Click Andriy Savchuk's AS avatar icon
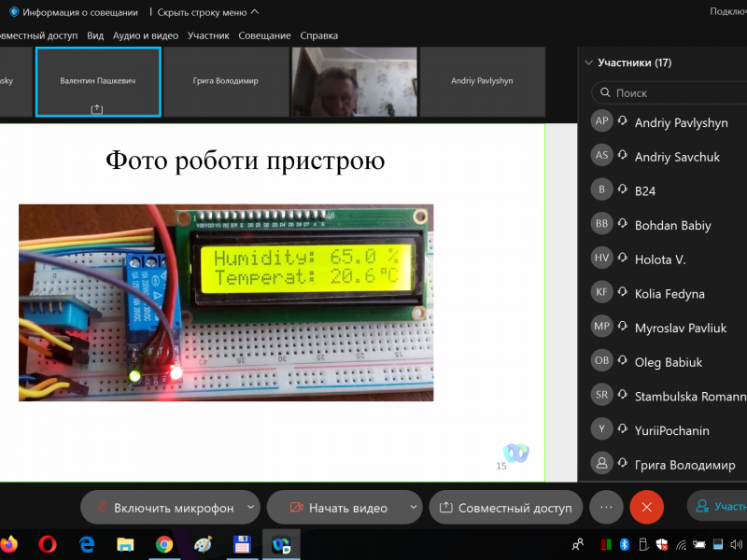 601,156
